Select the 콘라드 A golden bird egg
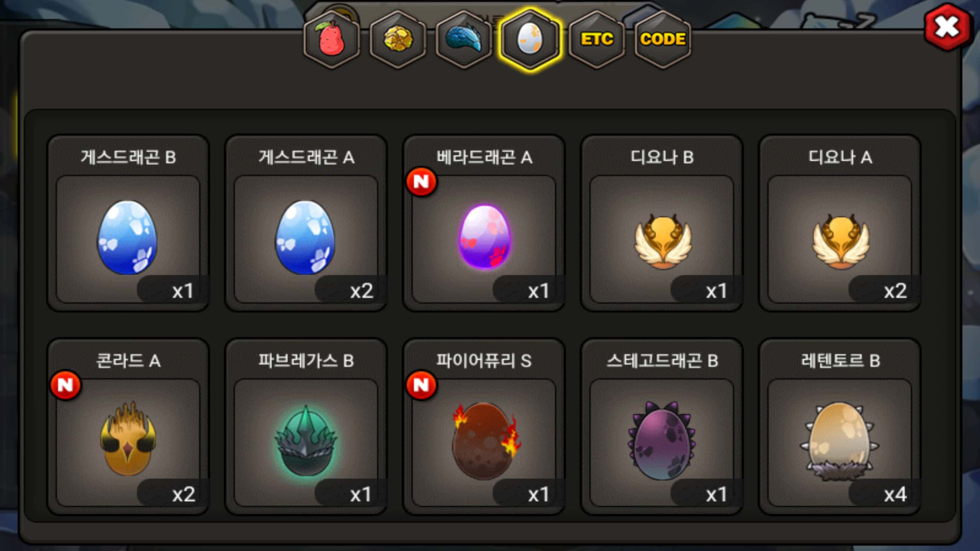Screen dimensions: 980x551 (128, 427)
